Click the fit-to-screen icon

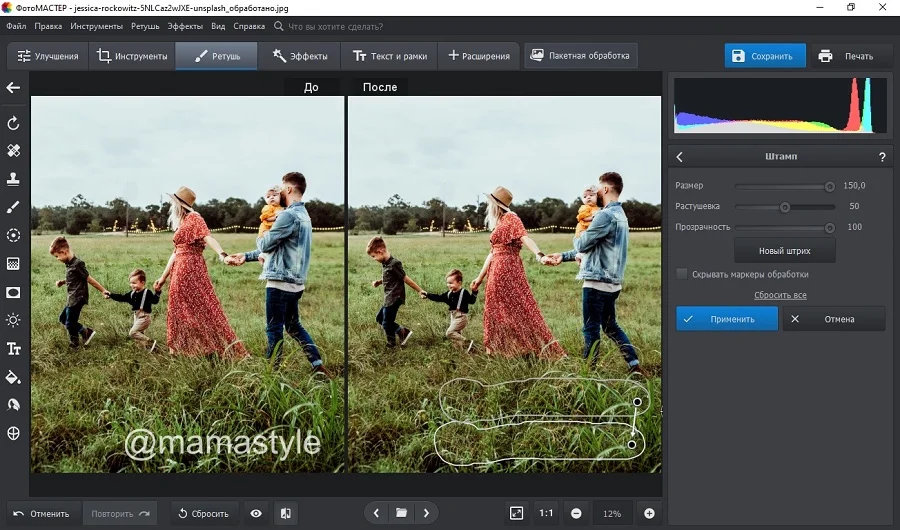pyautogui.click(x=516, y=513)
